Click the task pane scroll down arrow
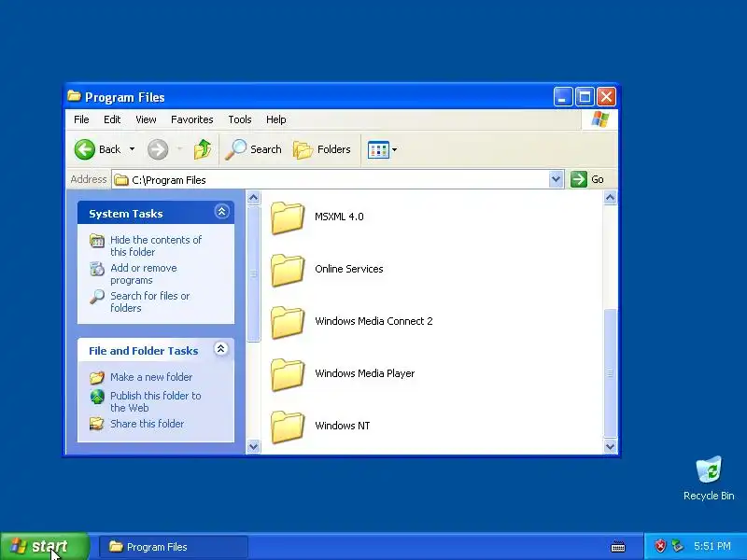747x560 pixels. (253, 447)
